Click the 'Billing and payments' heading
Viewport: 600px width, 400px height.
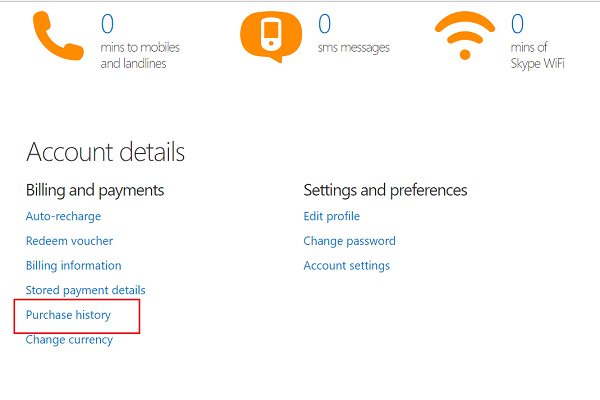coord(95,190)
